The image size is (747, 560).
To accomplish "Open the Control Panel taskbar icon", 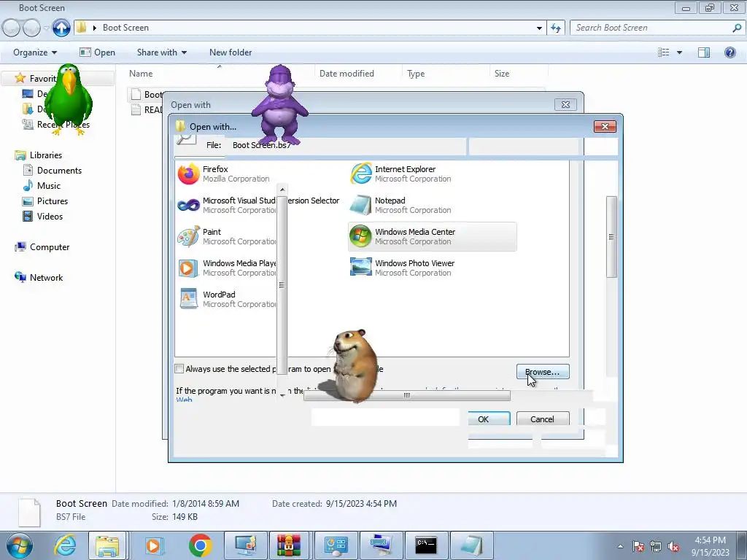I will tap(336, 545).
